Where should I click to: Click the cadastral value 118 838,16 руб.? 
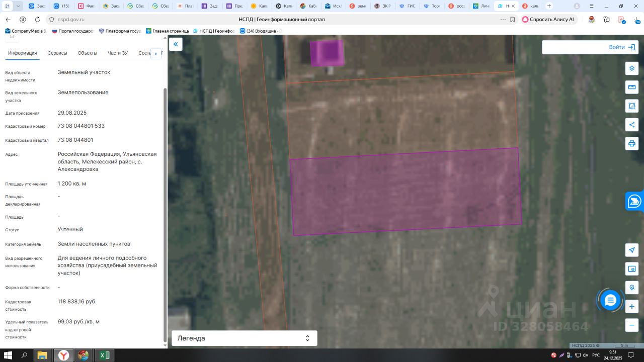coord(77,302)
